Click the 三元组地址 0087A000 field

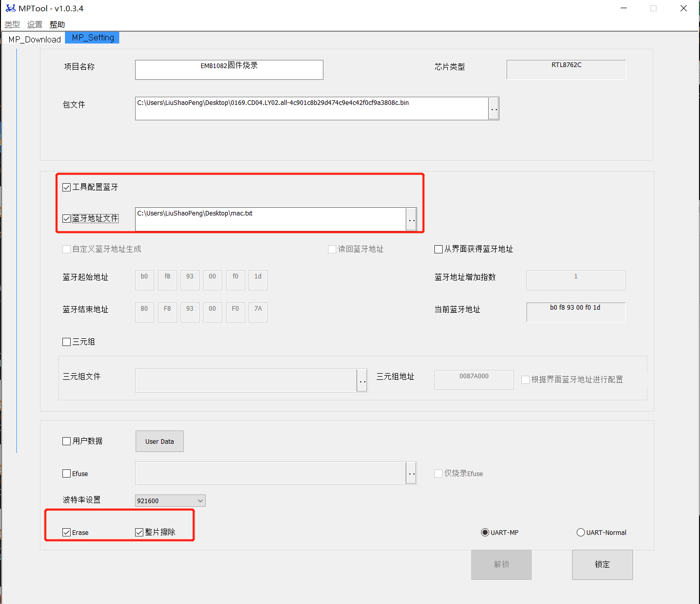[474, 380]
